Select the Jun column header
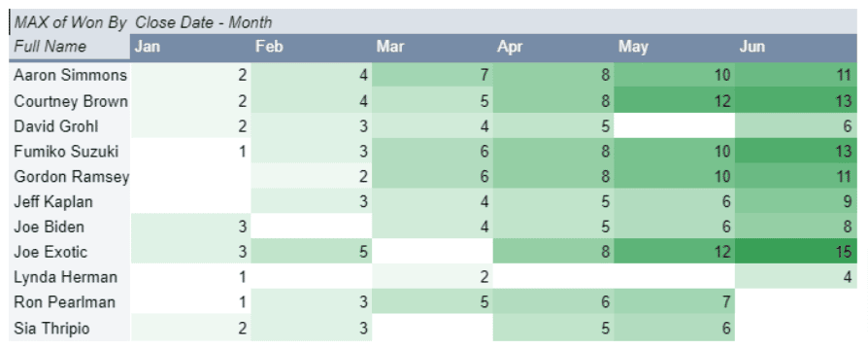Screen dimensions: 868x350 pyautogui.click(x=796, y=47)
